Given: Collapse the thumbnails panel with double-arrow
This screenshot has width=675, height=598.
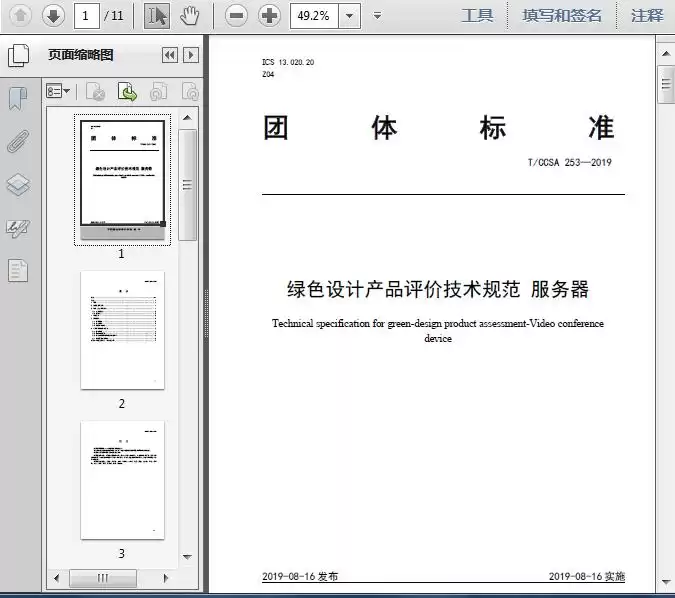Looking at the screenshot, I should pos(170,55).
